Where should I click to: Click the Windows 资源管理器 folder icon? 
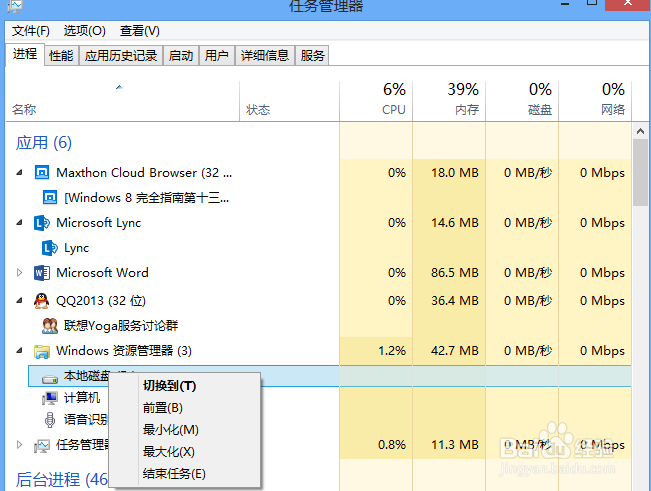click(42, 352)
